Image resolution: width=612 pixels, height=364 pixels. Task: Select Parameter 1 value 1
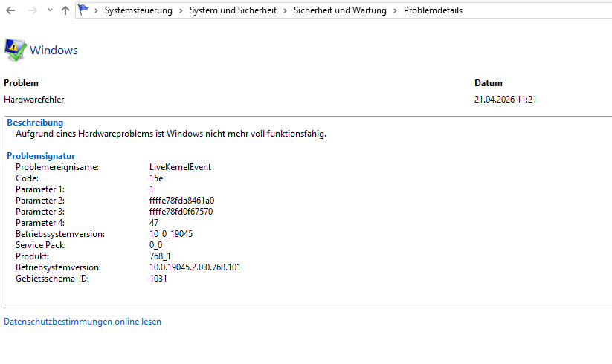152,189
